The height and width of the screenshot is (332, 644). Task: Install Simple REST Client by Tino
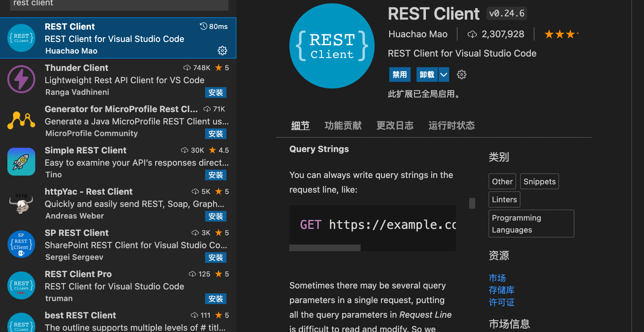(216, 175)
